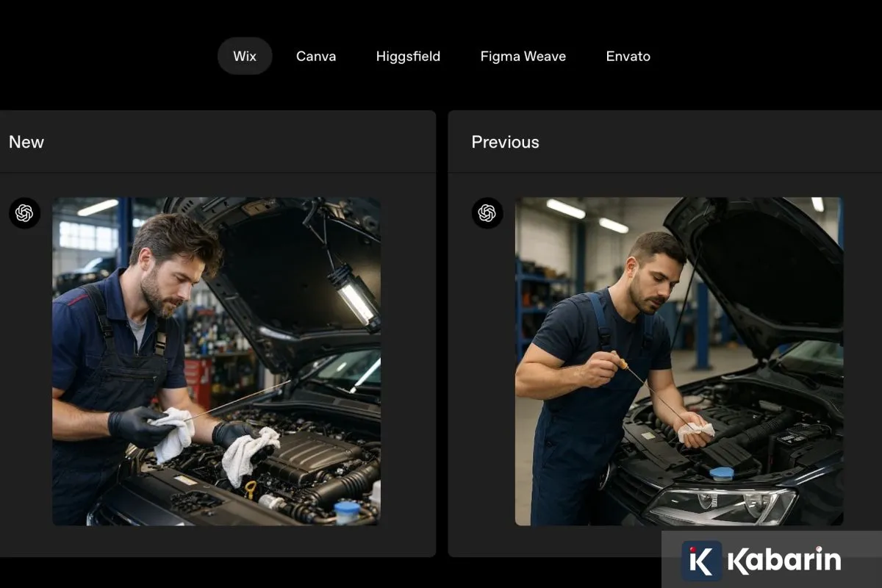882x588 pixels.
Task: Go to the Envato tab
Action: [628, 57]
